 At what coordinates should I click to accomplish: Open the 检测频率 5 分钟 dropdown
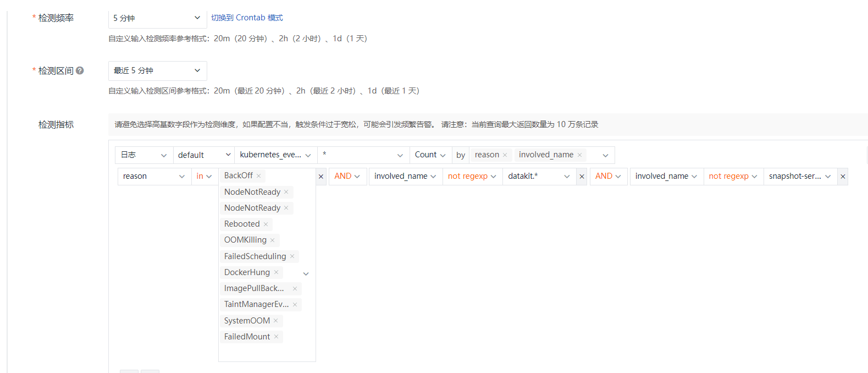pos(157,18)
